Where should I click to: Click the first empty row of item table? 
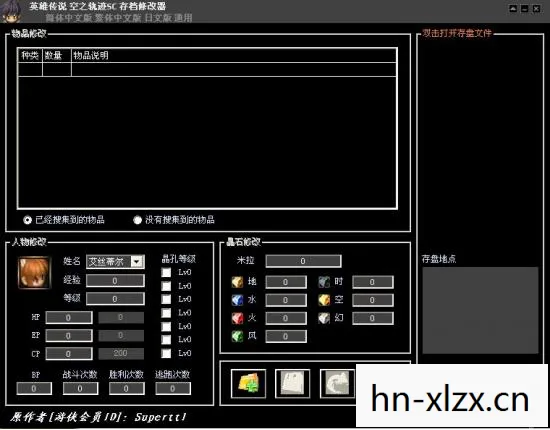pos(207,69)
